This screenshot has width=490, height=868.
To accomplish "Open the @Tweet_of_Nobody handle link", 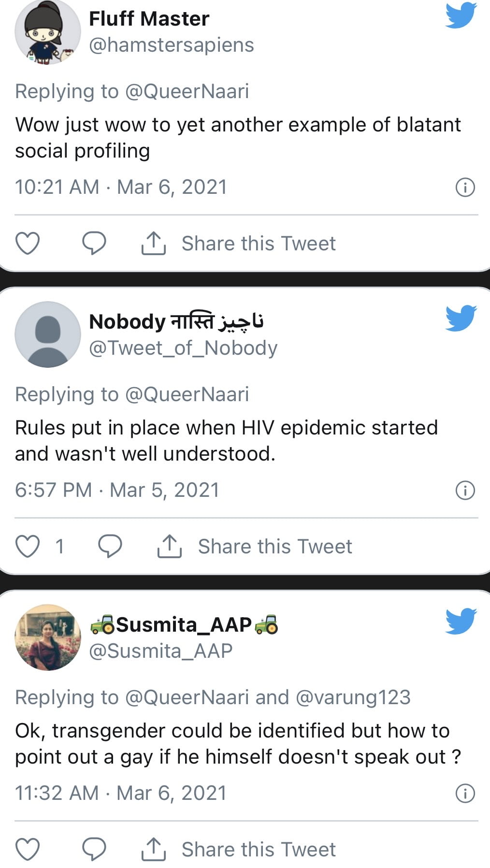I will [183, 348].
